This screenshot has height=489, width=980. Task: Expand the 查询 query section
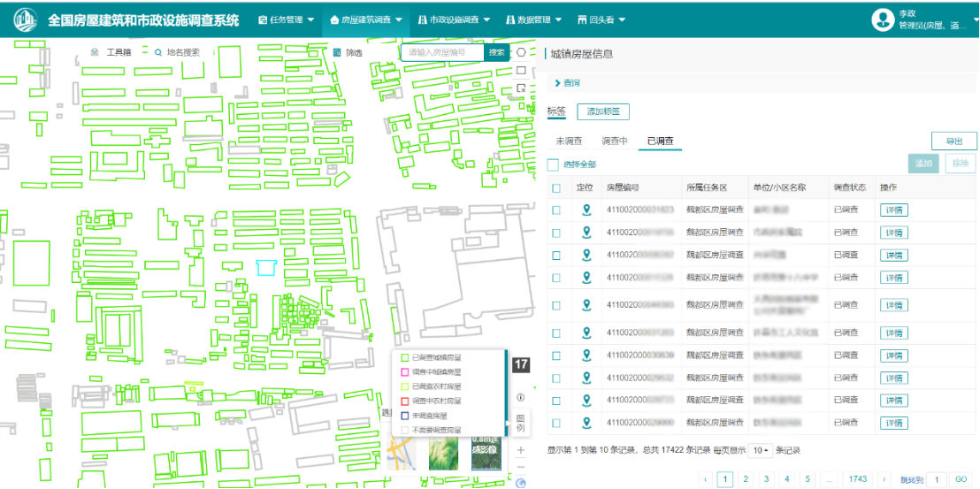tap(567, 83)
